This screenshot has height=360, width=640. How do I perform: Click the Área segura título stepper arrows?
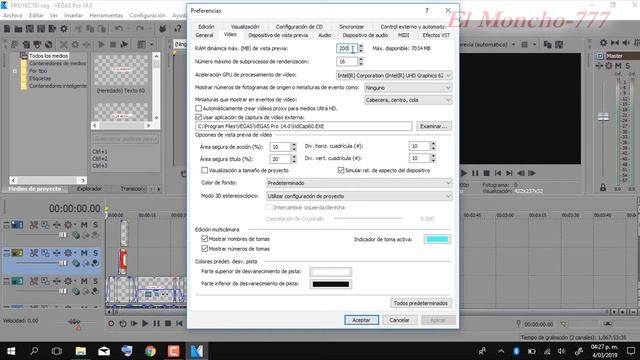[293, 159]
